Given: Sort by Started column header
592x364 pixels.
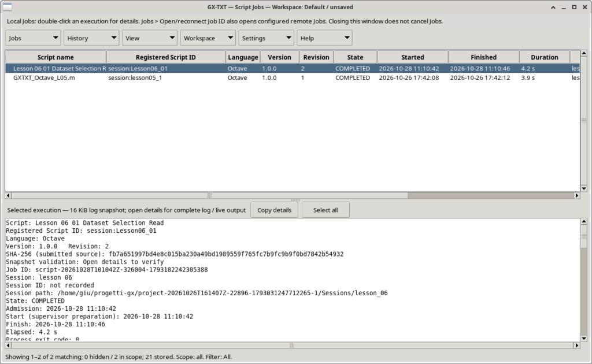Looking at the screenshot, I should click(x=413, y=57).
